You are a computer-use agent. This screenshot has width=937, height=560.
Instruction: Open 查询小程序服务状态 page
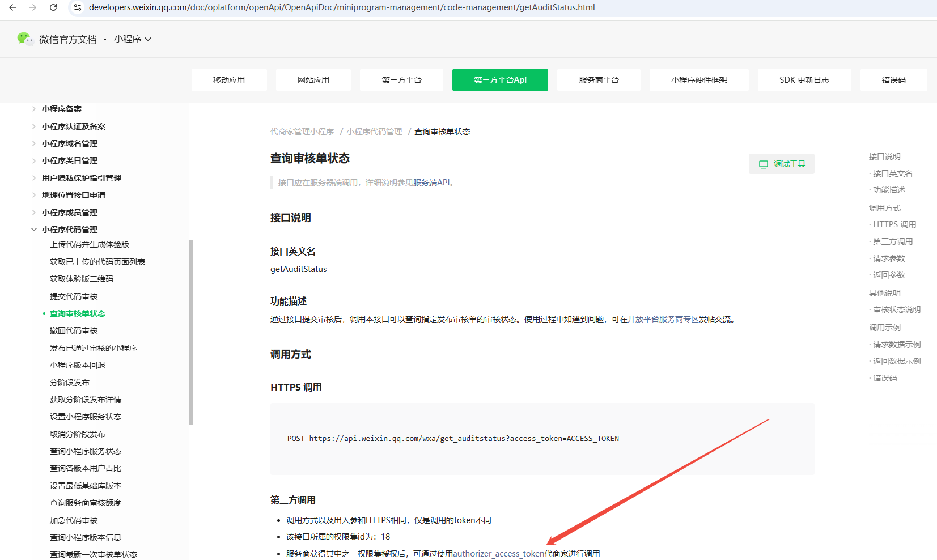86,451
